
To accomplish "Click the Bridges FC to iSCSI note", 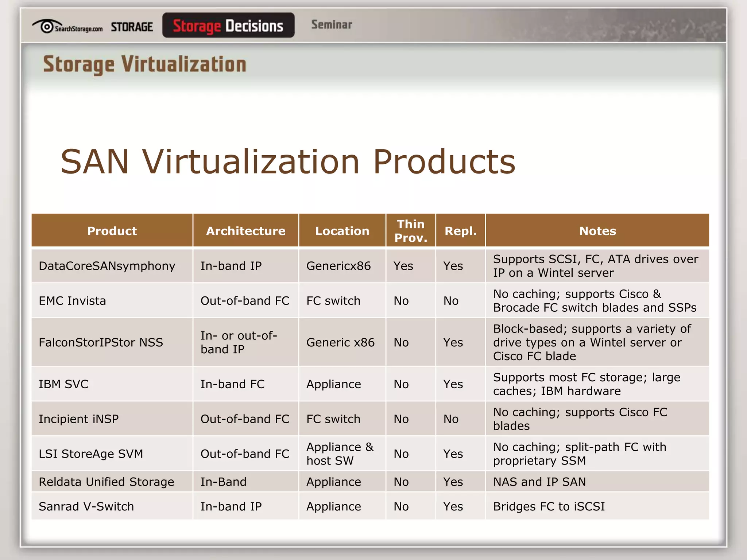I will coord(597,506).
